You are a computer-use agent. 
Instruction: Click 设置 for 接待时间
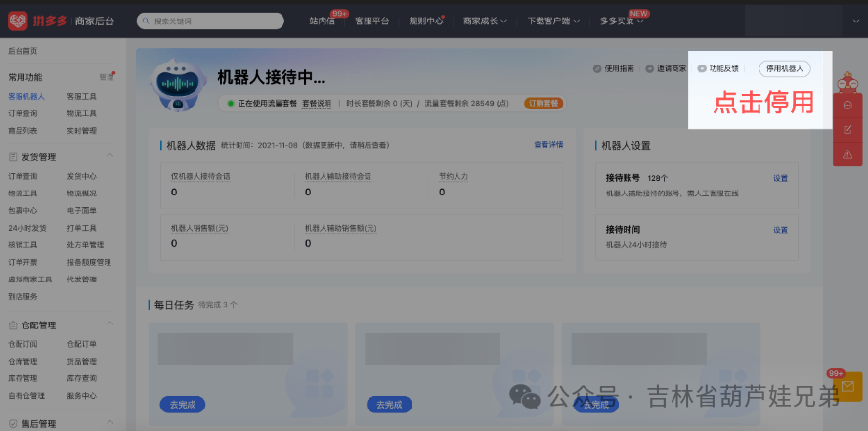click(x=781, y=230)
